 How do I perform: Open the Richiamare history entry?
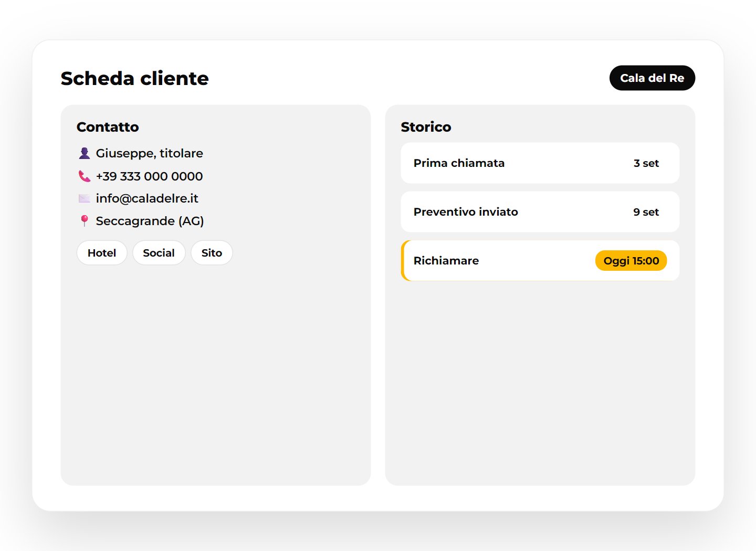click(x=540, y=261)
